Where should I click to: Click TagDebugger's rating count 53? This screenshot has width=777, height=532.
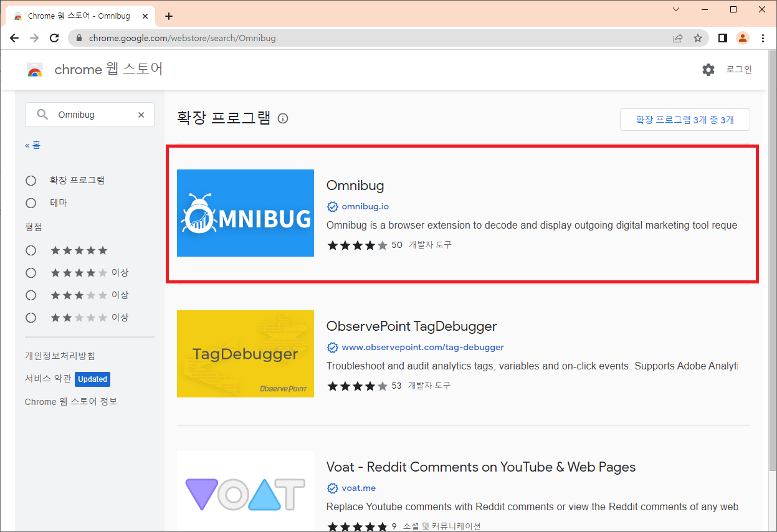[x=396, y=386]
